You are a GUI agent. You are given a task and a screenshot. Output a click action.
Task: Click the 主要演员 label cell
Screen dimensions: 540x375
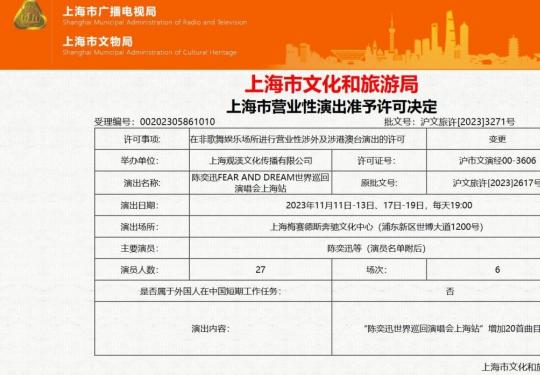pos(142,248)
